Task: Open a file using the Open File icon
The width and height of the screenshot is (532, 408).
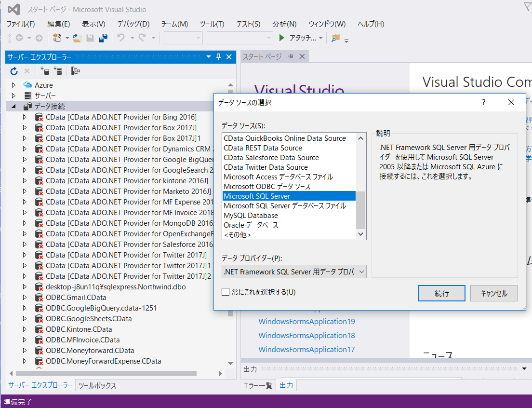Action: tap(76, 38)
